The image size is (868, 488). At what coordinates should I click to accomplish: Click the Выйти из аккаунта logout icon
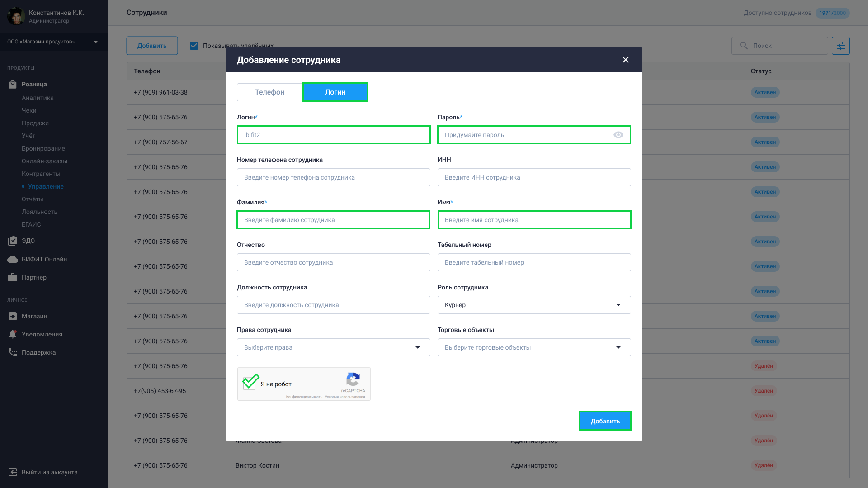point(13,472)
